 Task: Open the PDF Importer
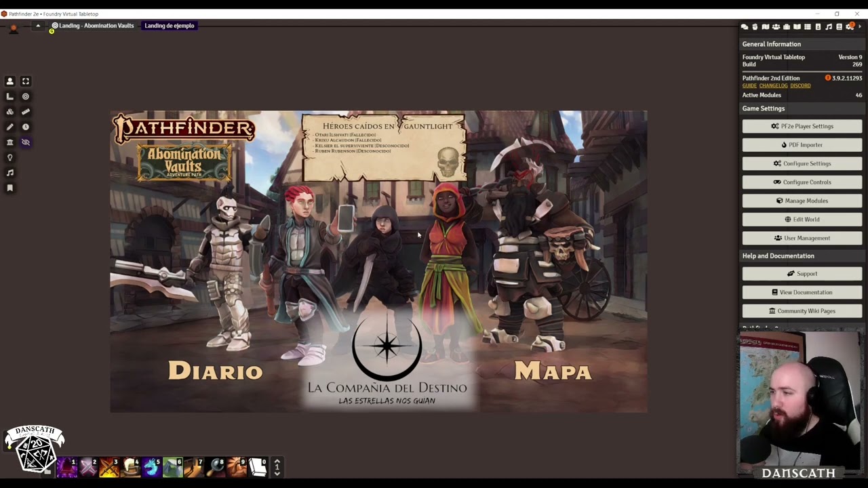802,145
